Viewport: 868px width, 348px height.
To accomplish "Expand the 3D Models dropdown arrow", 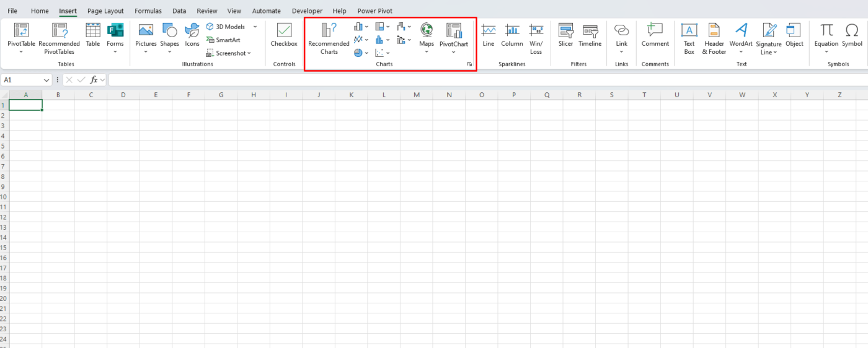I will [x=255, y=27].
